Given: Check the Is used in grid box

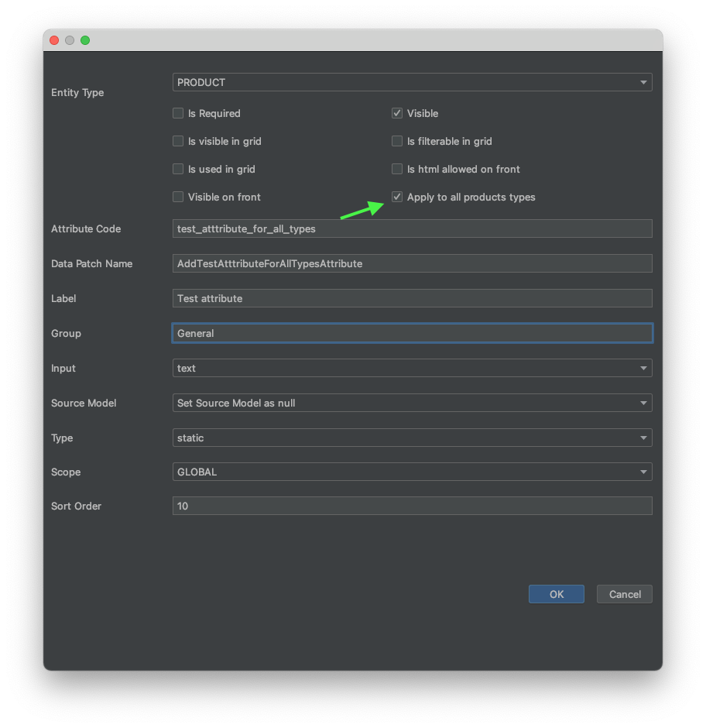Looking at the screenshot, I should point(178,169).
